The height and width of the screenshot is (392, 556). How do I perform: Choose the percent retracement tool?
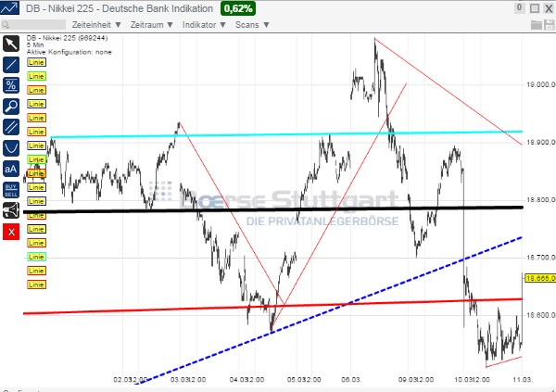click(x=11, y=85)
